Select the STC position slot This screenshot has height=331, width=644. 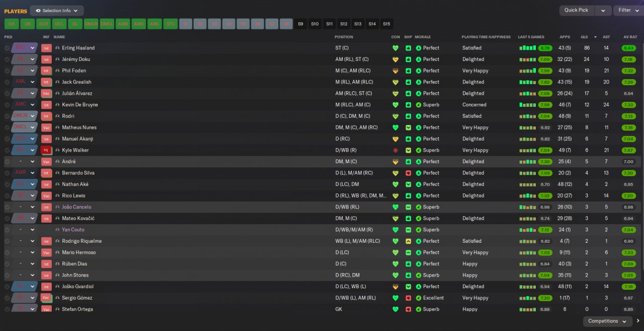click(171, 24)
